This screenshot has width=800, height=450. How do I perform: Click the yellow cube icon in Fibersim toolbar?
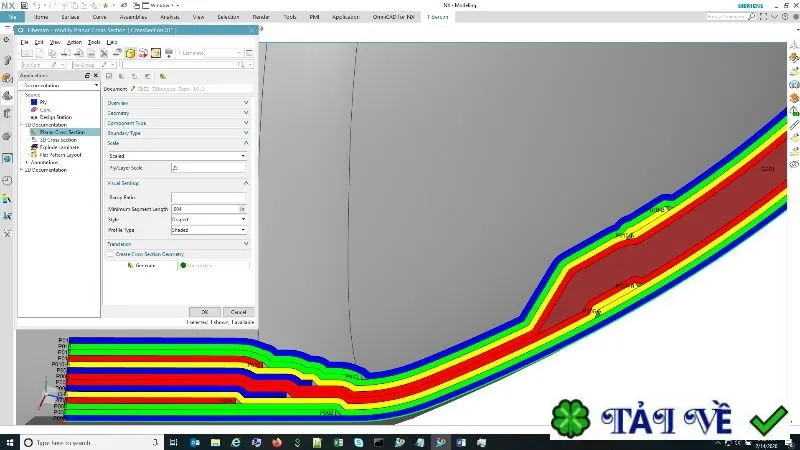[130, 53]
